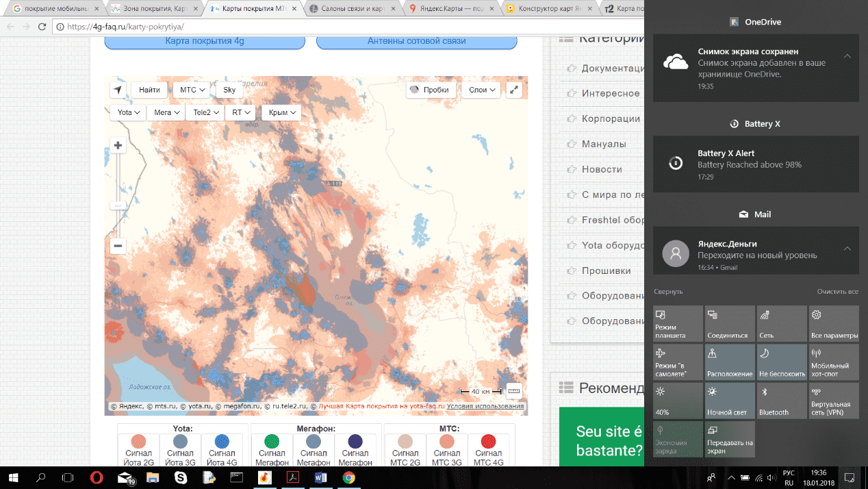Click the Передавать на экран project tile
Screen dimensions: 868x489
[730, 438]
